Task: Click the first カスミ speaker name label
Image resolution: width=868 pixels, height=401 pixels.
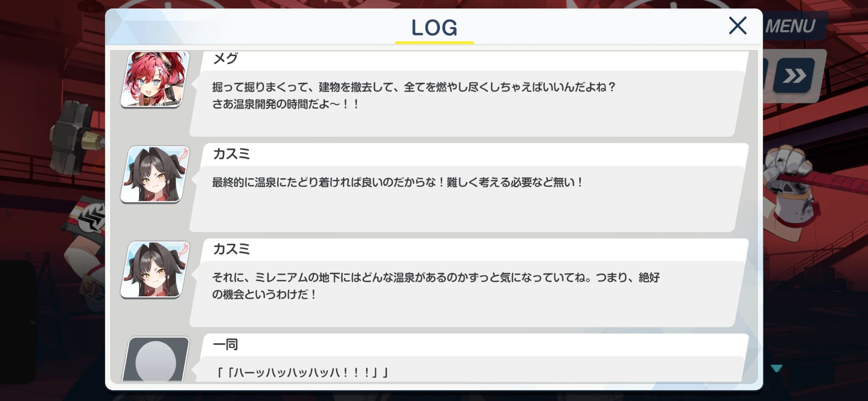Action: pos(231,154)
